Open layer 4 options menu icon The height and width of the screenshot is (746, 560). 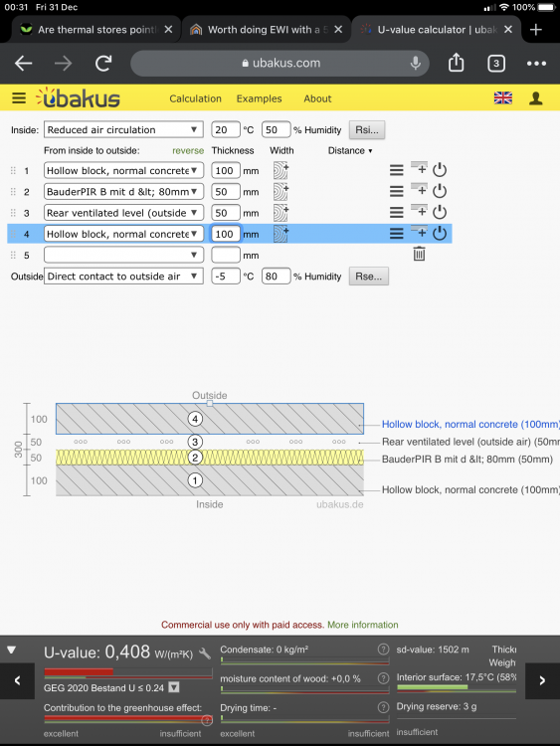(396, 233)
